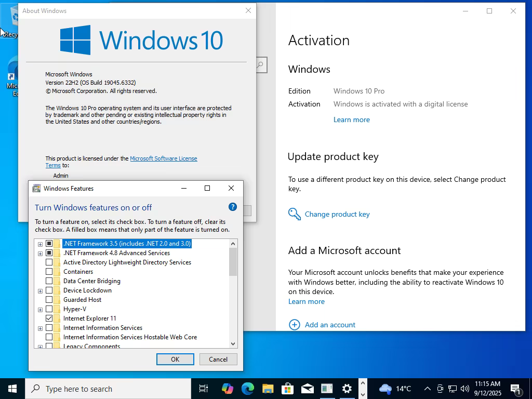Select Internet Explorer 11 row text

[x=89, y=318]
